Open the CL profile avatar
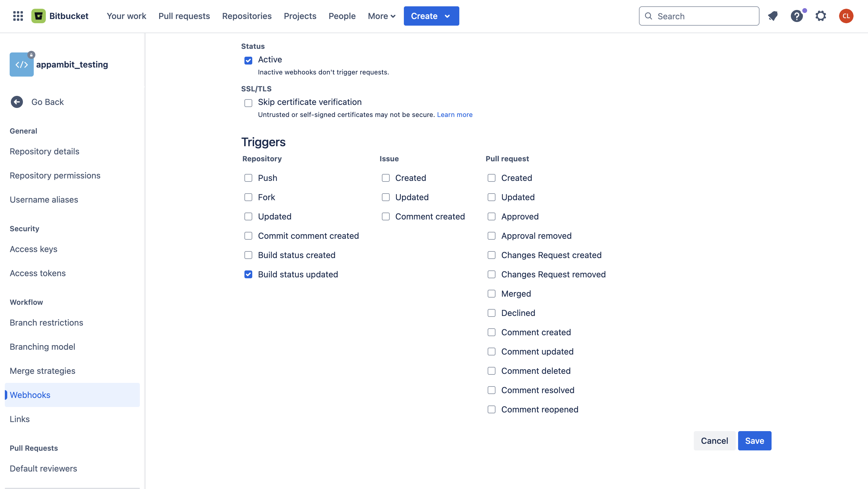The height and width of the screenshot is (489, 868). point(846,16)
